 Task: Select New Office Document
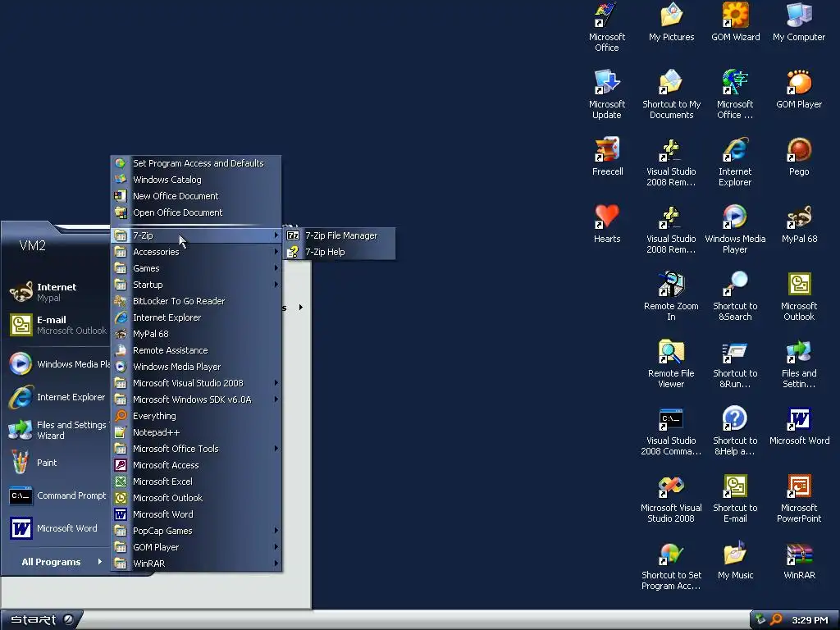(x=196, y=196)
